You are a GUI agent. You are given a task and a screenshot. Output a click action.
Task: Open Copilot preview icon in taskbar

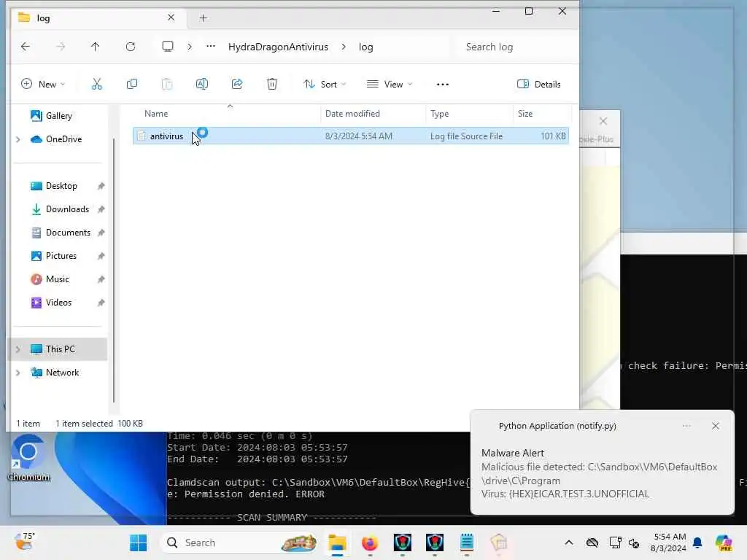tap(724, 542)
